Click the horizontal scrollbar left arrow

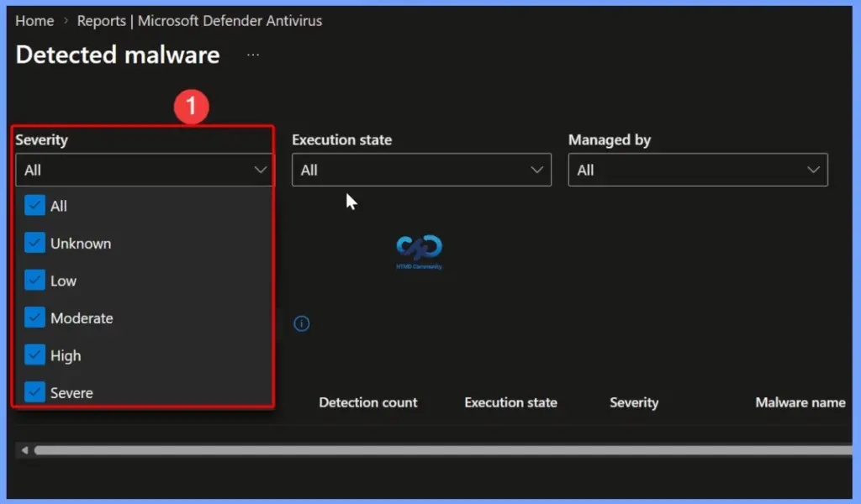(24, 450)
